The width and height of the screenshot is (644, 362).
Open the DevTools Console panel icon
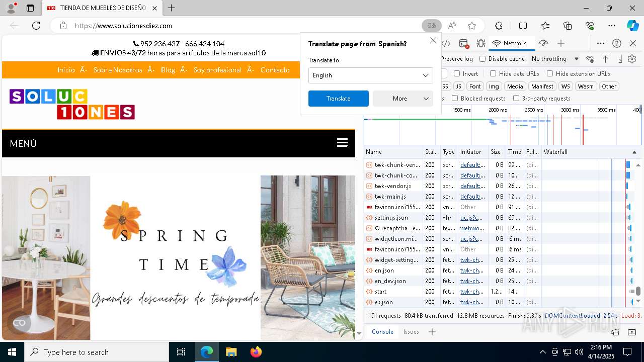(x=464, y=43)
